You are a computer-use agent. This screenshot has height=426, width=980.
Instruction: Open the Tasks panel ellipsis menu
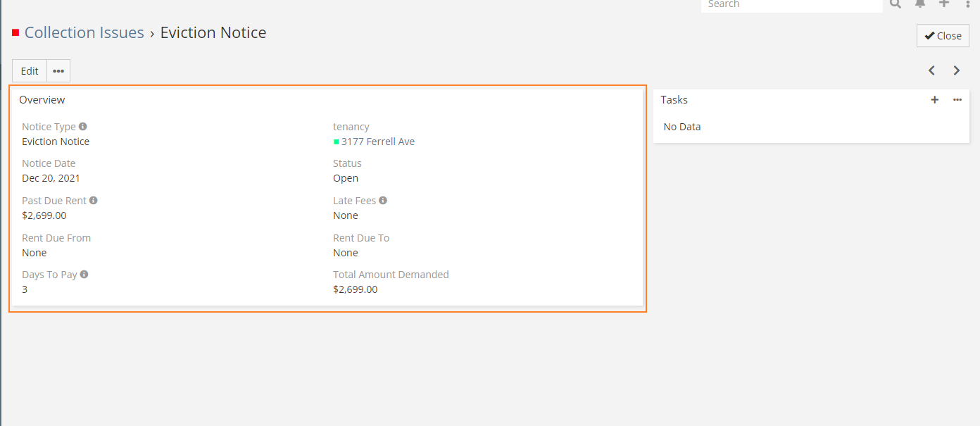click(957, 100)
